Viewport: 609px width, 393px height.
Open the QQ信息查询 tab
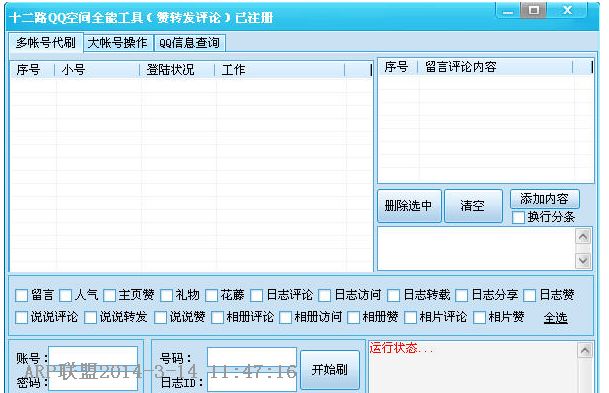189,43
